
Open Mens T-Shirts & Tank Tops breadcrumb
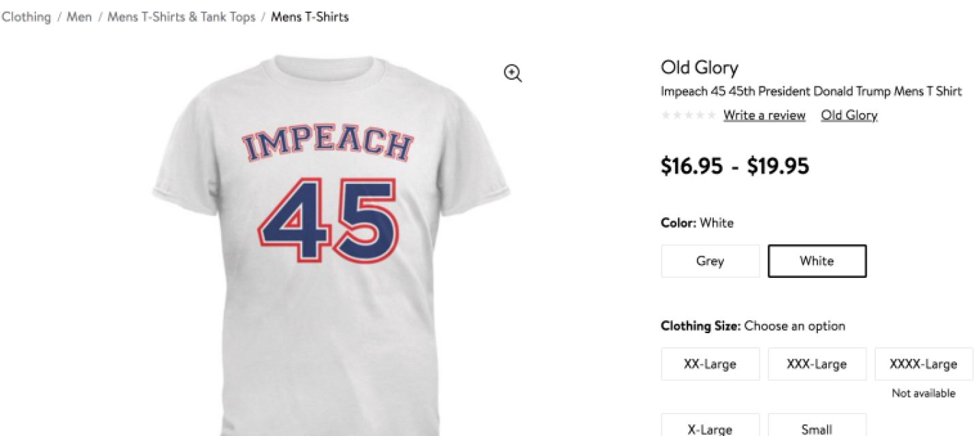[x=181, y=17]
